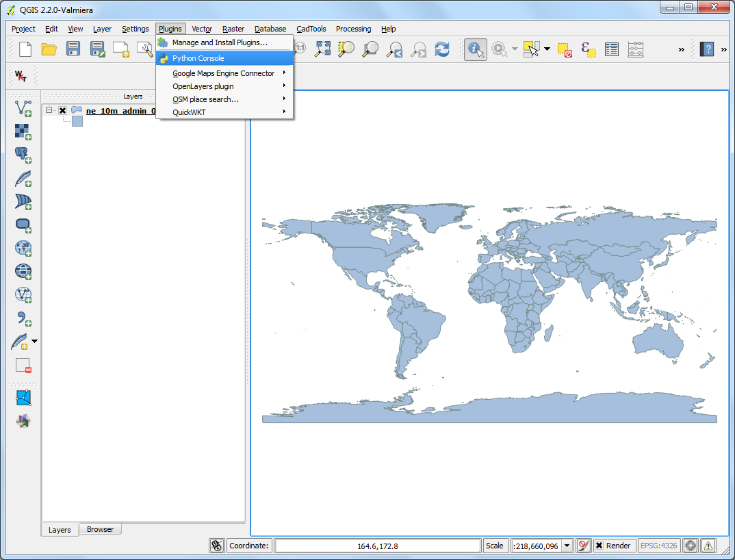
Task: Toggle extents and mouse position display
Action: point(216,546)
